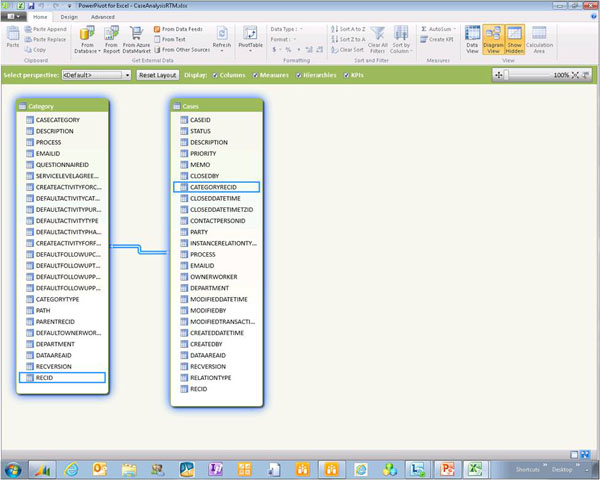Switch to Data View
600x480 pixels.
pyautogui.click(x=472, y=39)
